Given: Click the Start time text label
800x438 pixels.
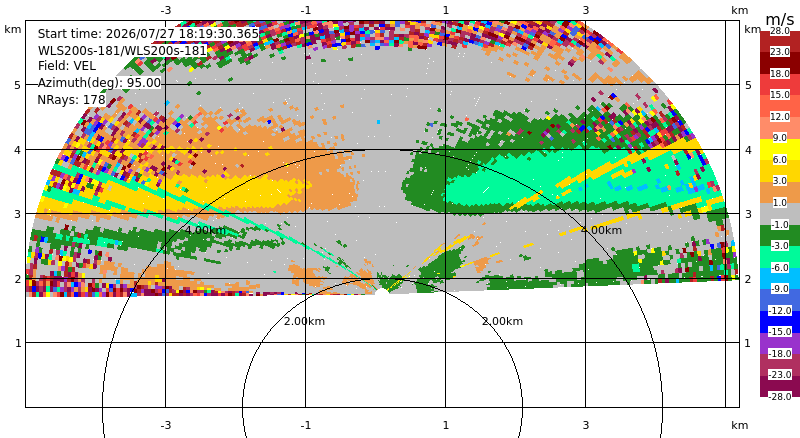Looking at the screenshot, I should coord(148,34).
